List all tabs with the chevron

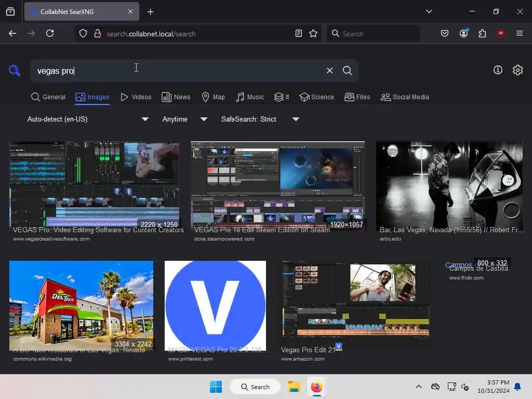[x=429, y=11]
